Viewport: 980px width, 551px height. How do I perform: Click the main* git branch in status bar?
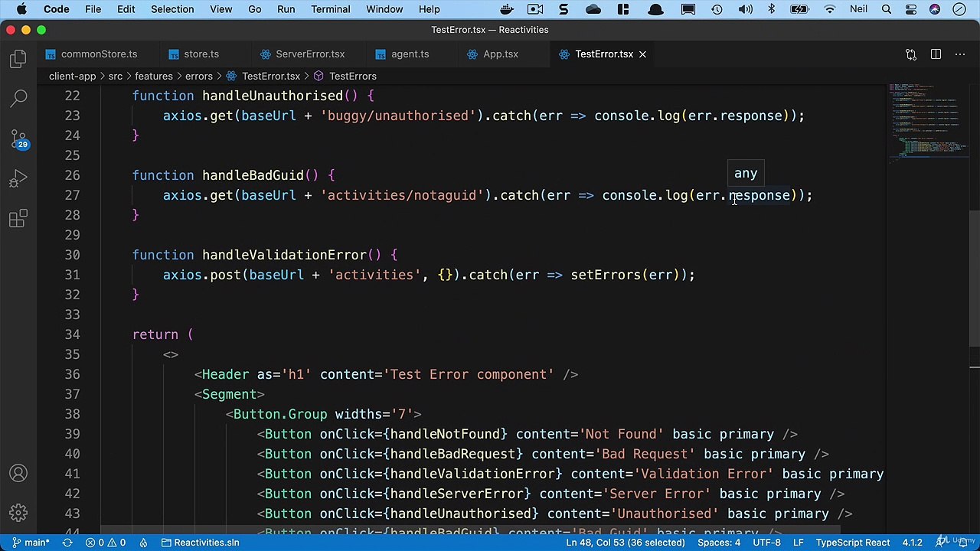click(x=31, y=543)
